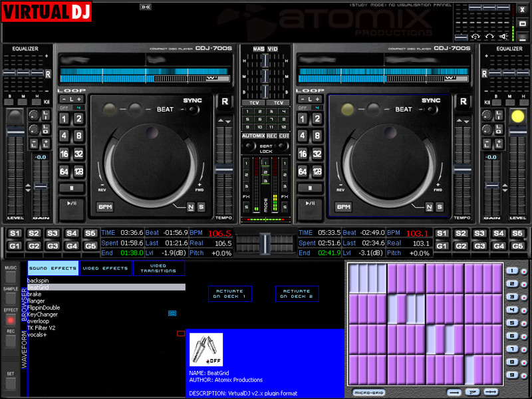Toggle the left deck N mode button
Image resolution: width=532 pixels, height=399 pixels.
pyautogui.click(x=191, y=207)
